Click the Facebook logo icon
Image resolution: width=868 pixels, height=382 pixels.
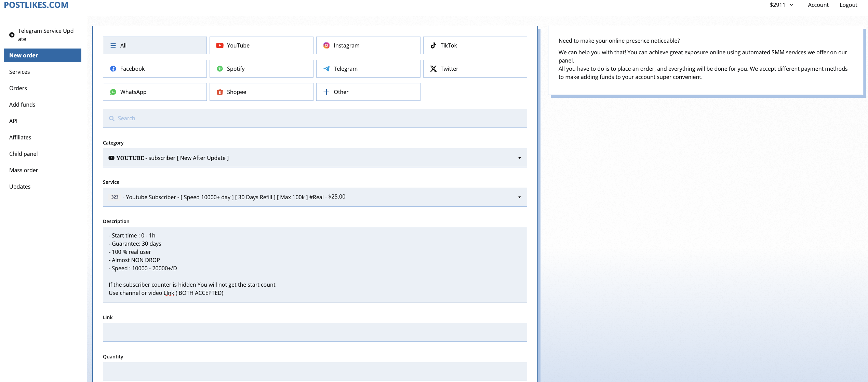113,69
